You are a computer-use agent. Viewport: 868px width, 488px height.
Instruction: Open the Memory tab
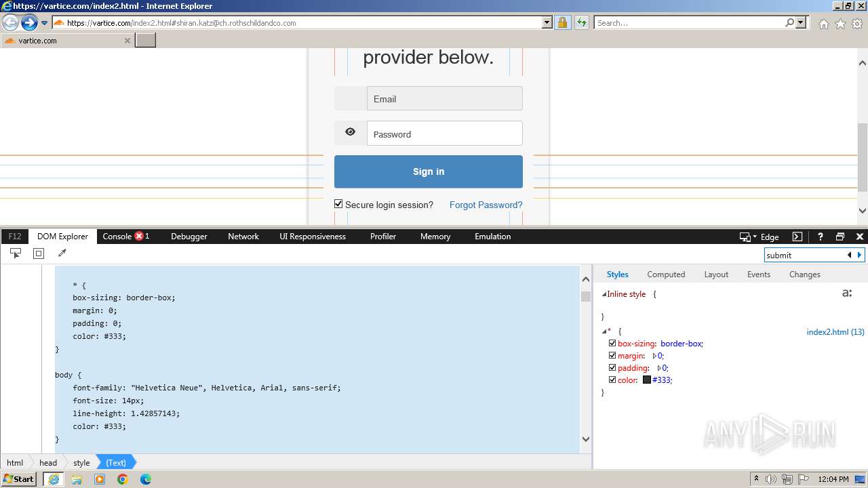click(x=435, y=237)
